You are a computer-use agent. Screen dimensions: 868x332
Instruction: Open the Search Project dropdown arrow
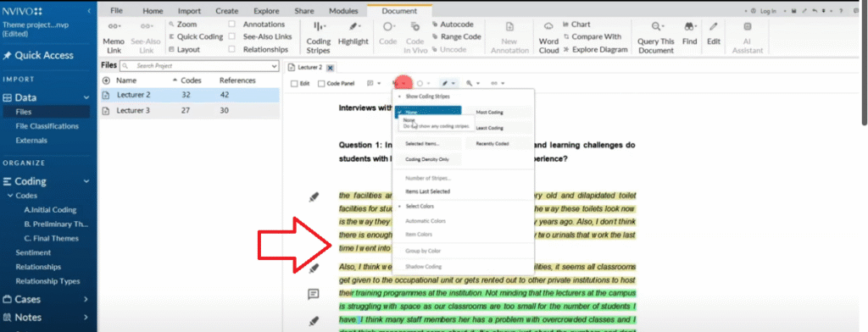point(274,66)
